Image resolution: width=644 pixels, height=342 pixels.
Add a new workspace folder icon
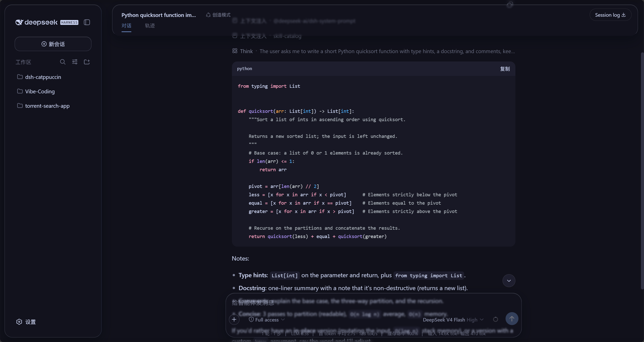coord(87,62)
